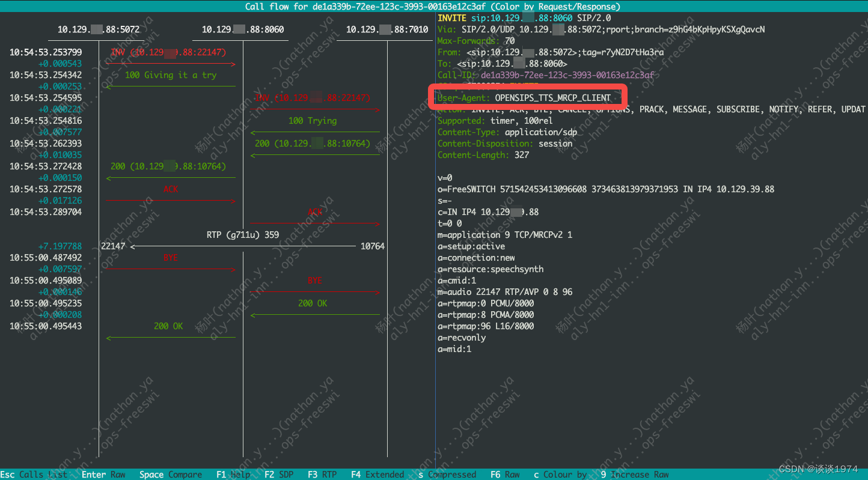The width and height of the screenshot is (868, 480).
Task: Click the '+0.000543' time delta
Action: point(60,64)
